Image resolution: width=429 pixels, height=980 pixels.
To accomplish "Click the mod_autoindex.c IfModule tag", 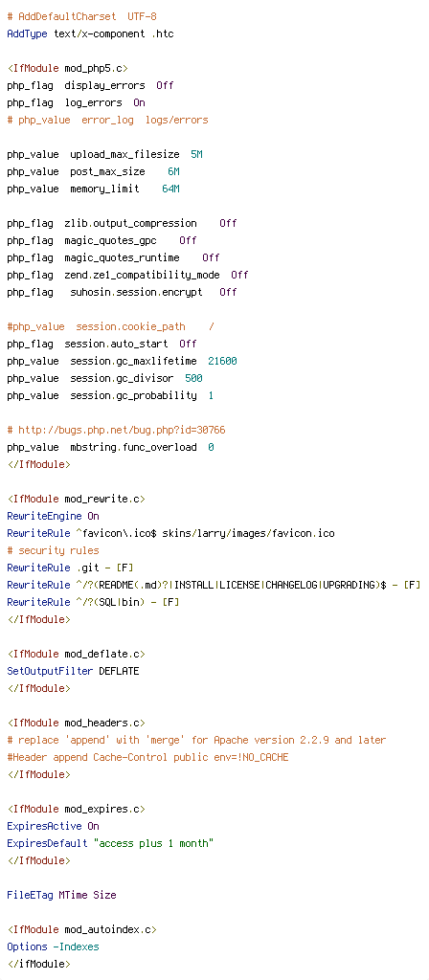I will pyautogui.click(x=82, y=928).
